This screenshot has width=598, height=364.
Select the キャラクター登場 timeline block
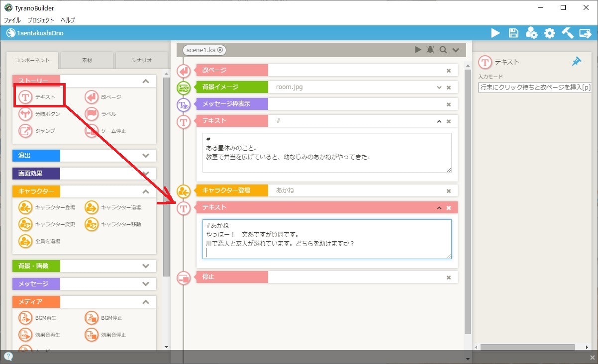click(326, 190)
